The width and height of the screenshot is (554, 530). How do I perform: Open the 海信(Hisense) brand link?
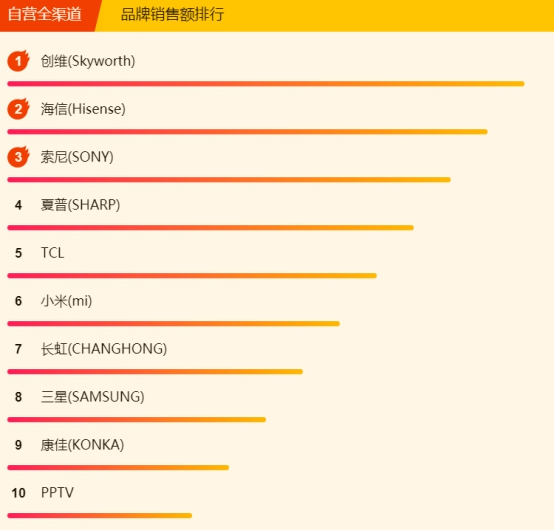tap(83, 109)
